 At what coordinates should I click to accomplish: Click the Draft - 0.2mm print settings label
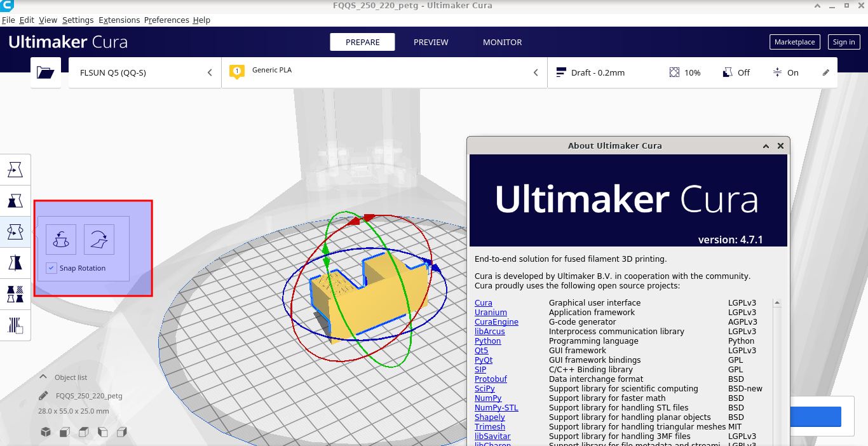click(598, 72)
